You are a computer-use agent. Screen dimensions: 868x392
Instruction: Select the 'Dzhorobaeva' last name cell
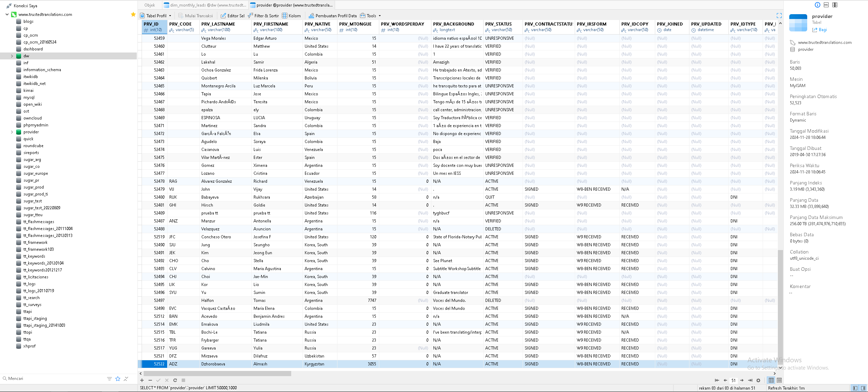(x=226, y=364)
